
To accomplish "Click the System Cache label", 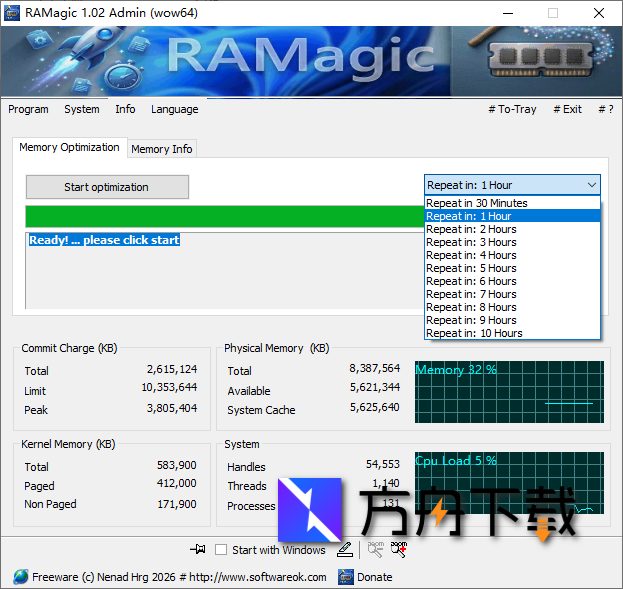I will click(261, 410).
